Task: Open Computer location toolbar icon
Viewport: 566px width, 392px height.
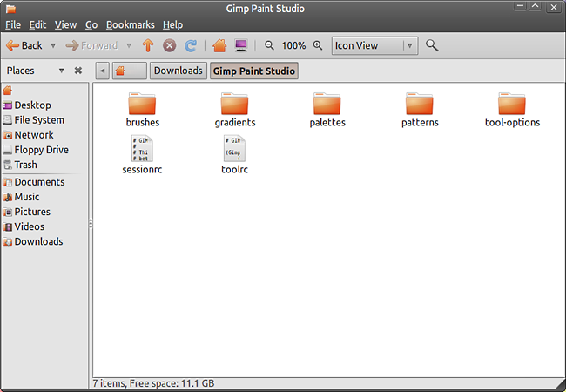Action: pos(241,45)
